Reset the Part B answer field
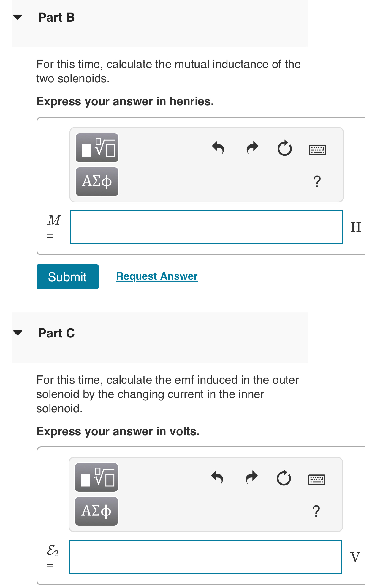The height and width of the screenshot is (588, 383). [x=285, y=148]
